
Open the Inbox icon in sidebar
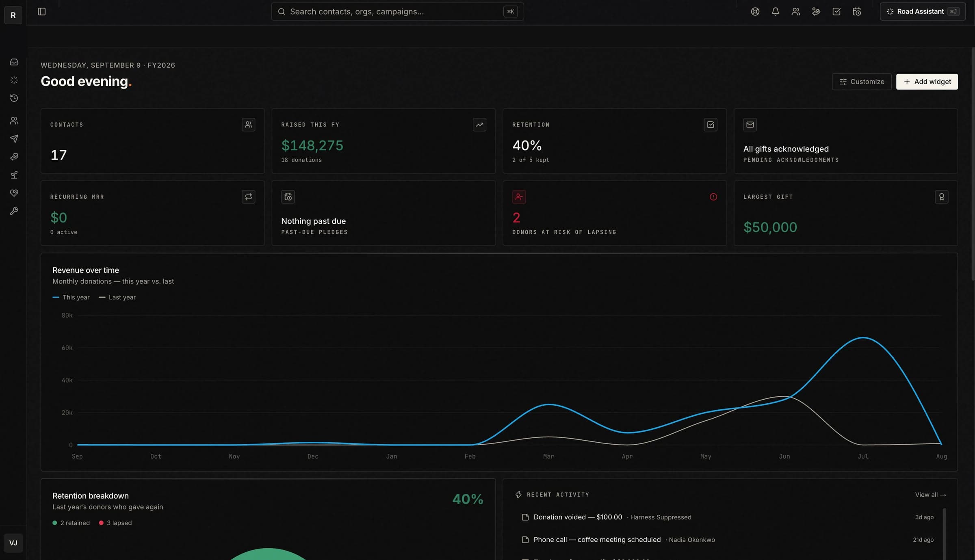pos(14,62)
